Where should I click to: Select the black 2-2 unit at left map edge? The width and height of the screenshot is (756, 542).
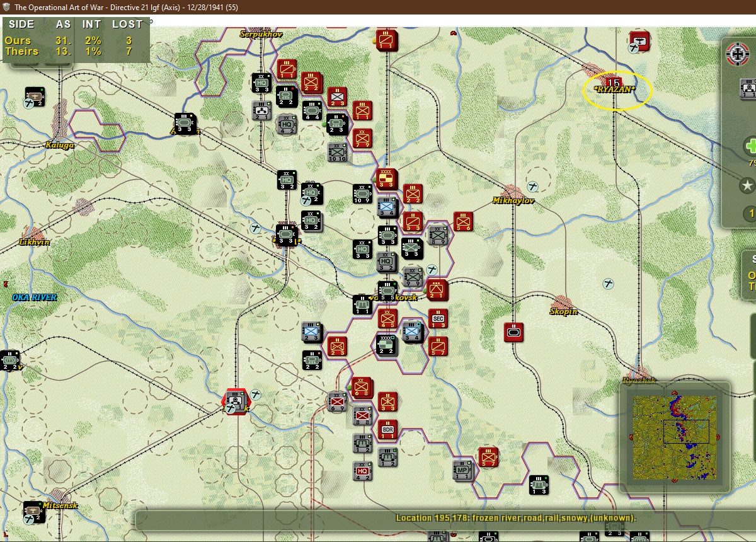point(9,360)
